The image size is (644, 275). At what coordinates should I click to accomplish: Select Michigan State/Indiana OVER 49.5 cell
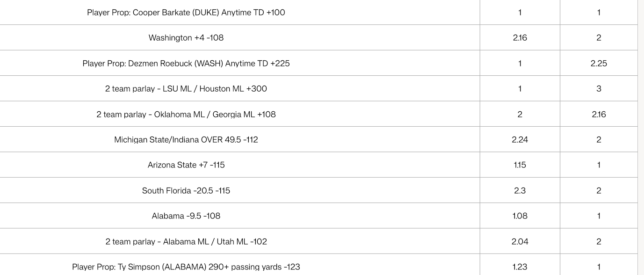coord(186,139)
